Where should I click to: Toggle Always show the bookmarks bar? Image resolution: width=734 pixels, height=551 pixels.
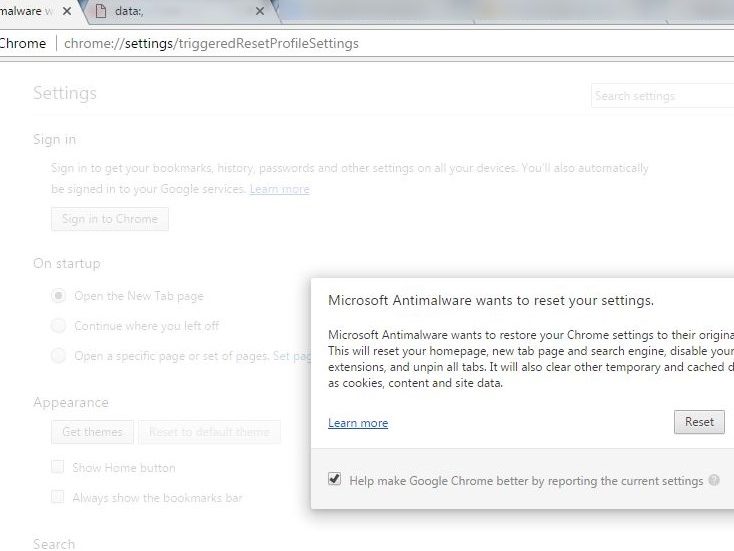point(58,497)
